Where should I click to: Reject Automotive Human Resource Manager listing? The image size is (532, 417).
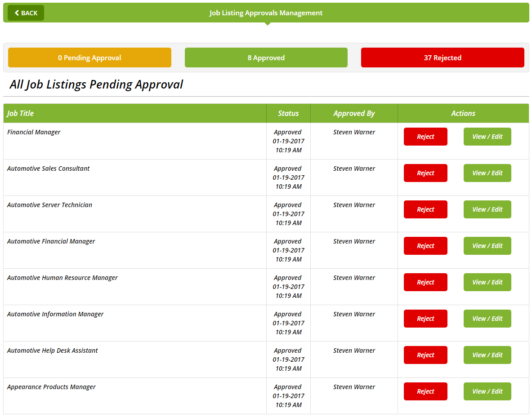[425, 282]
